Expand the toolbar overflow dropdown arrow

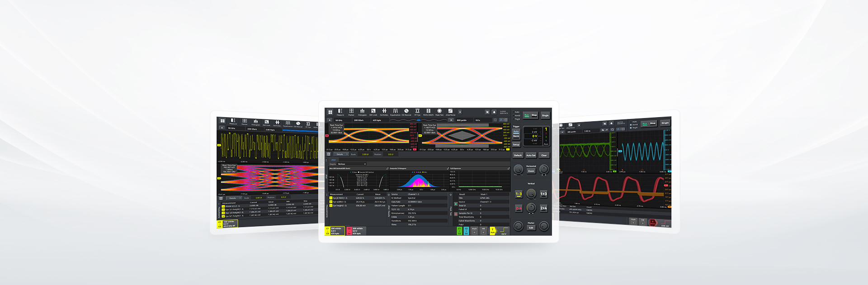(x=460, y=112)
